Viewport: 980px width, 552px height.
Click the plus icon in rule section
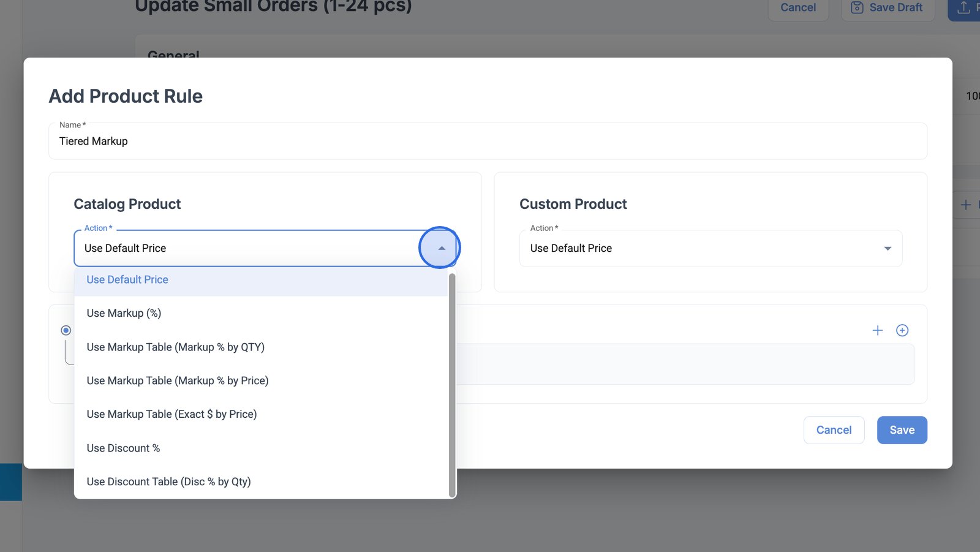click(x=877, y=330)
